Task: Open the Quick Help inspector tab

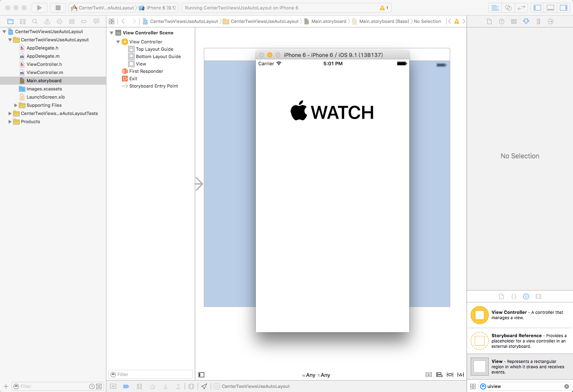Action: click(501, 21)
